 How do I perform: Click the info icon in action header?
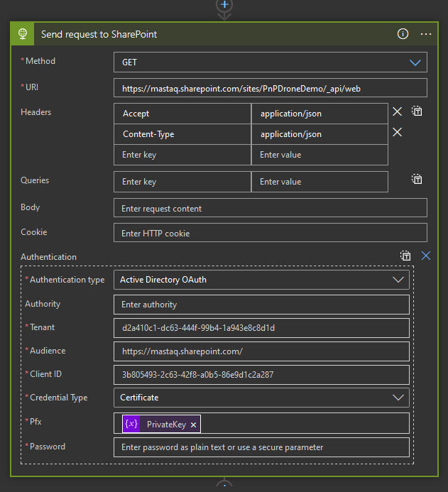tap(403, 34)
